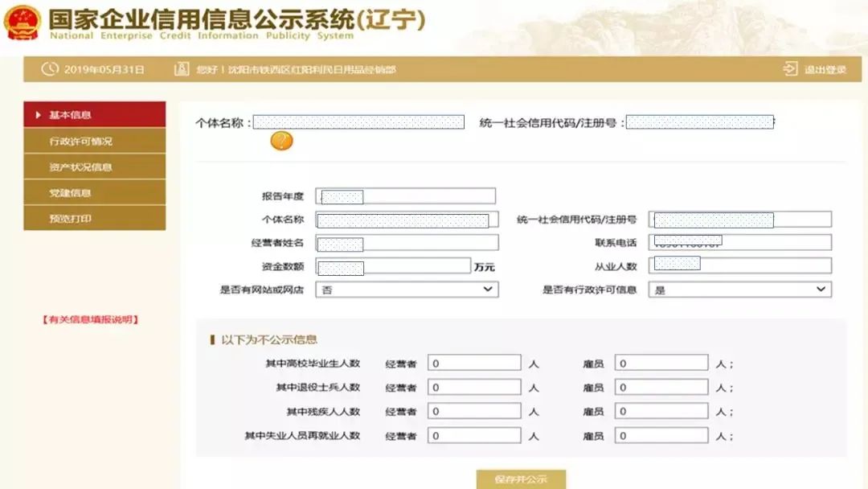Open the orange question mark help icon

[x=281, y=141]
